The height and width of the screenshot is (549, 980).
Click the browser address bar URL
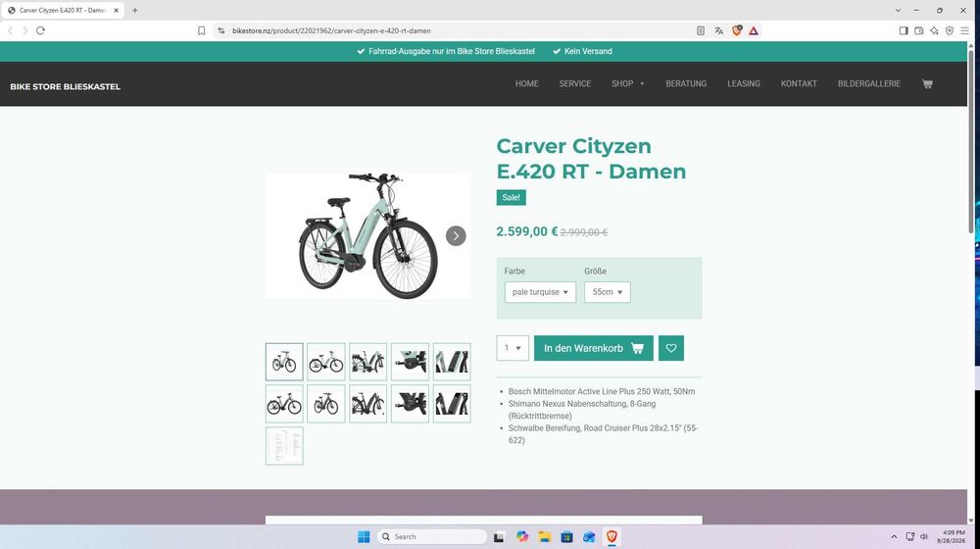point(331,30)
